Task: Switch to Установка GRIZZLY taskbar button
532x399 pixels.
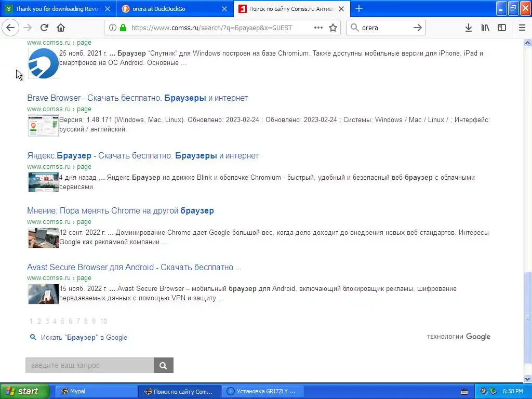Action: click(x=263, y=391)
